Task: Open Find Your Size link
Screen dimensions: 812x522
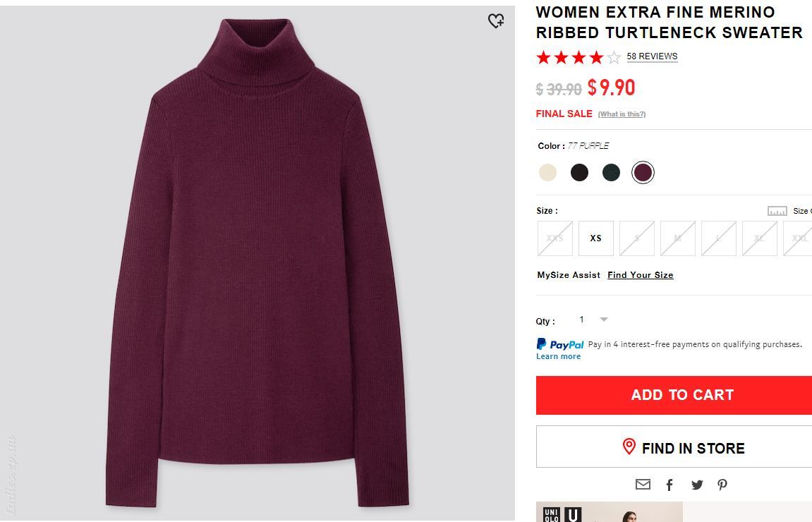Action: point(640,275)
